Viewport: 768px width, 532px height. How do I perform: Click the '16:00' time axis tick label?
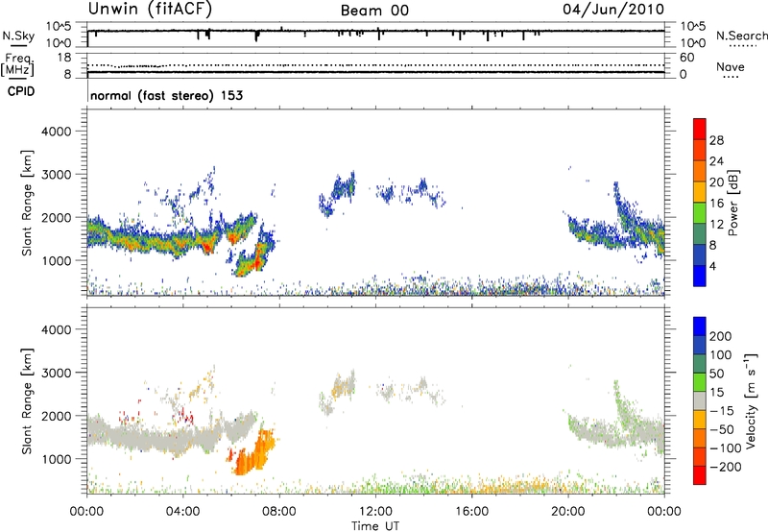coord(471,512)
